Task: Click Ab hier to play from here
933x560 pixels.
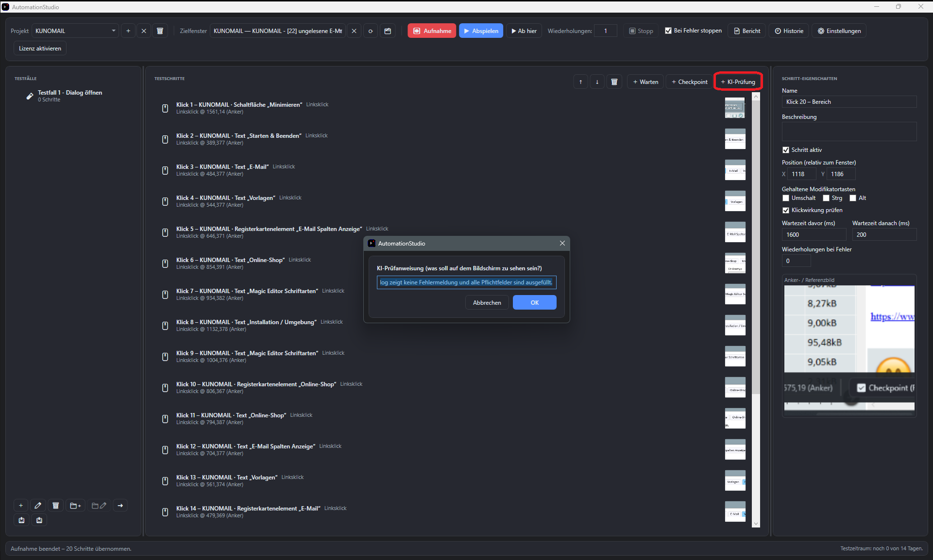Action: coord(524,31)
